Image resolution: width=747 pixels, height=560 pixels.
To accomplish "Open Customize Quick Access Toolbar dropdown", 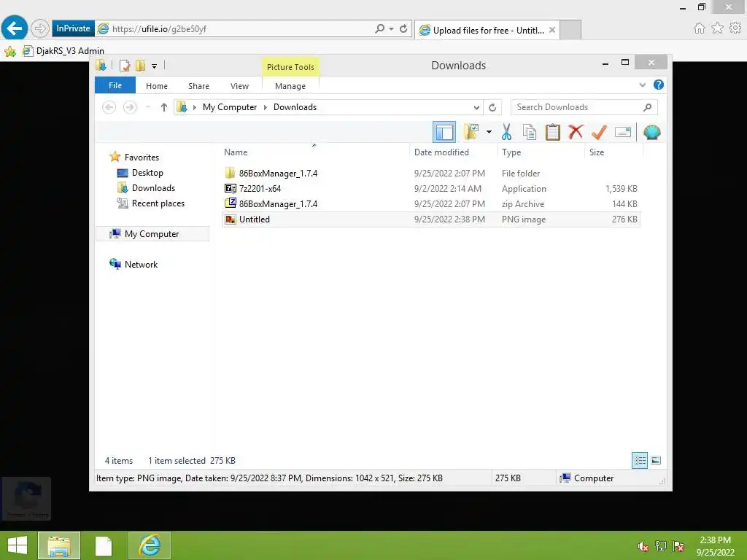I will 155,66.
